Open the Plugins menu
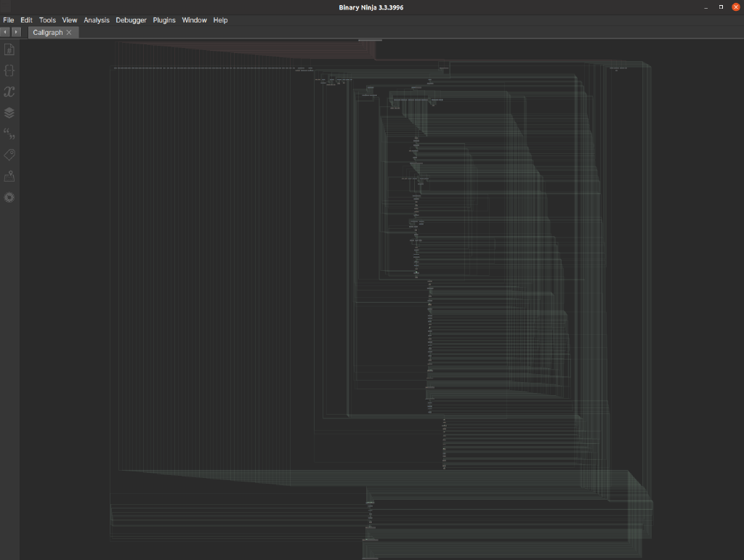The width and height of the screenshot is (744, 560). pos(164,20)
